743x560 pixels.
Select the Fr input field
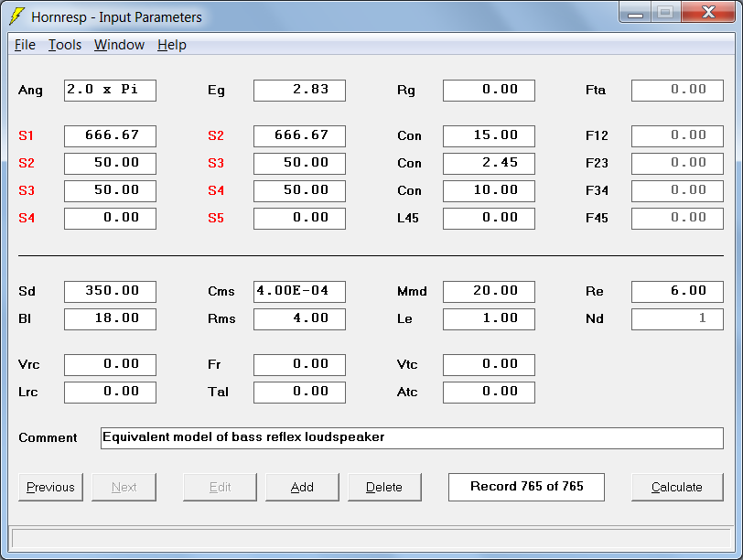point(299,365)
